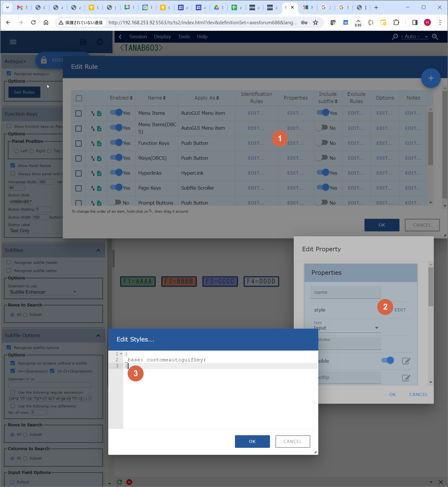
Task: Toggle Enabled switch for Prompt Buttons row
Action: (x=115, y=202)
